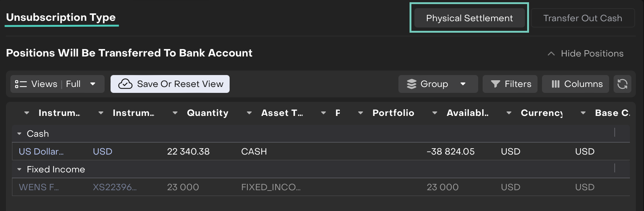This screenshot has width=644, height=211.
Task: Select Physical Settlement unsubscription type
Action: (x=469, y=18)
